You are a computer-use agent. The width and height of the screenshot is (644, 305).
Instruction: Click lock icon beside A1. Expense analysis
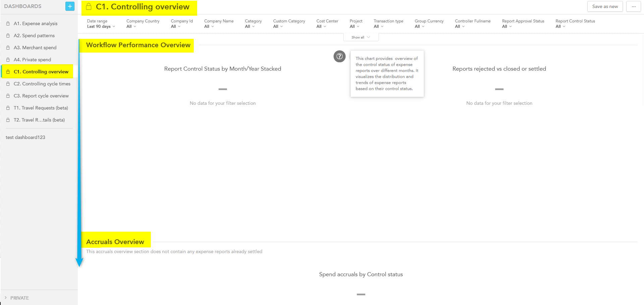(x=8, y=23)
